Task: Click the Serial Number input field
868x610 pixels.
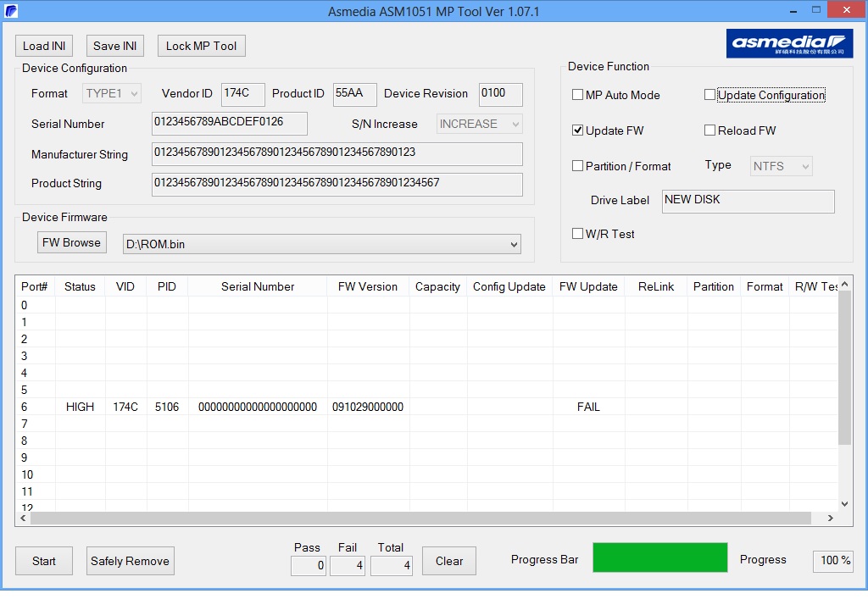Action: (x=229, y=124)
